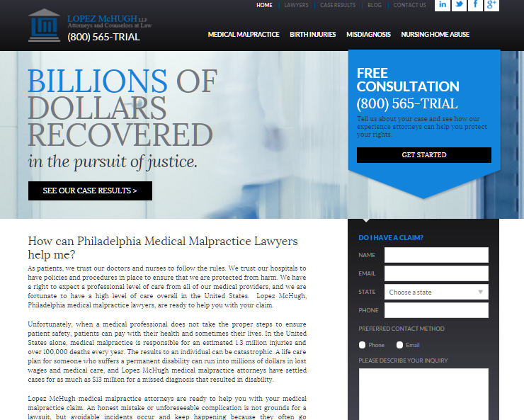Select the Phone contact method radio
524x420 pixels.
(362, 345)
